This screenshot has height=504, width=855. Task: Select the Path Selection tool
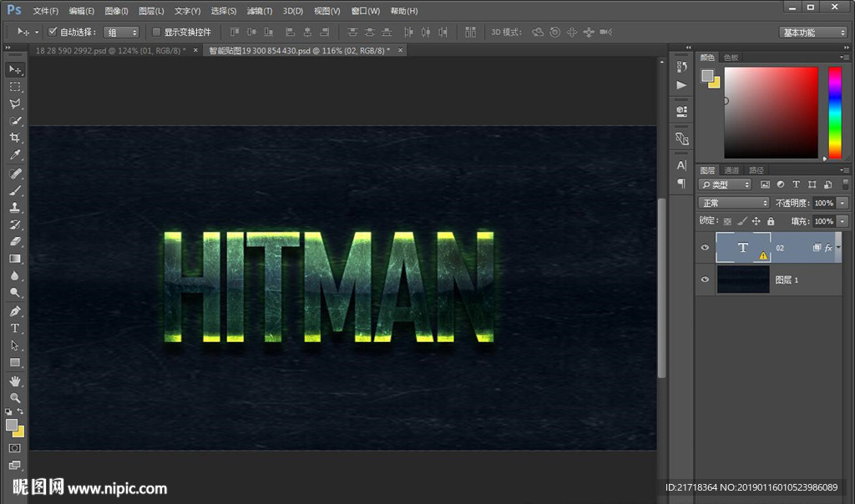coord(15,345)
